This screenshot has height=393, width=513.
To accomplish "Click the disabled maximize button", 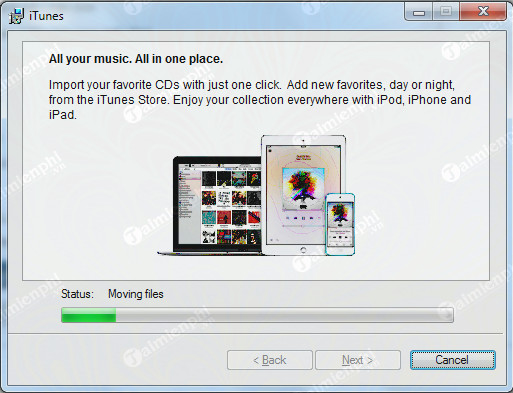I will point(446,12).
